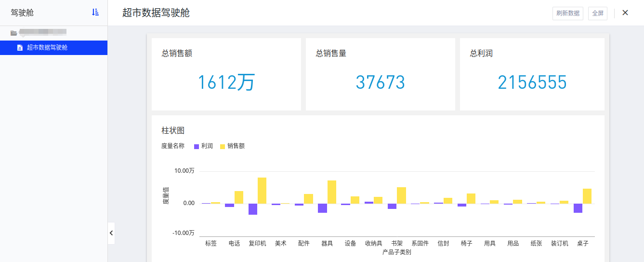Click the folder icon in sidebar tree
Screen dimensions: 644x262
point(13,33)
